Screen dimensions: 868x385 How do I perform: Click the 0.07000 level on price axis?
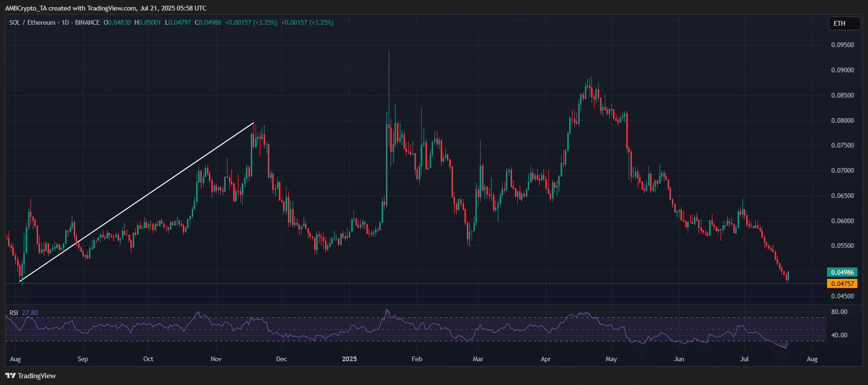842,170
